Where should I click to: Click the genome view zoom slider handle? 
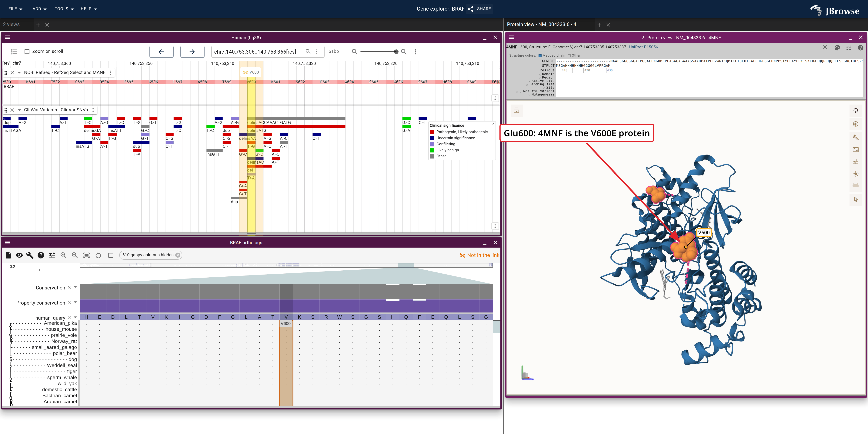396,52
